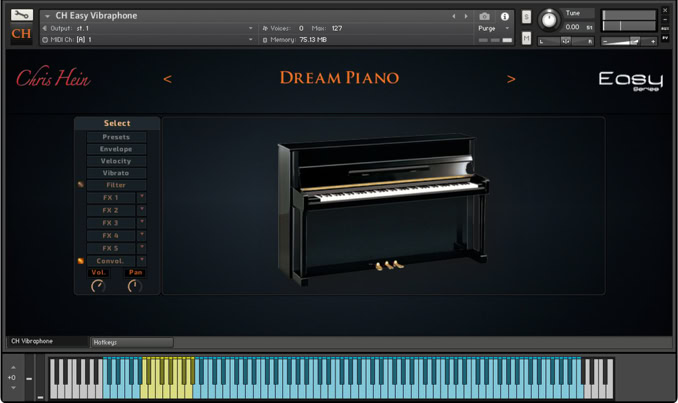The height and width of the screenshot is (403, 678).
Task: Click the wrench icon to edit instrument
Action: coord(22,16)
